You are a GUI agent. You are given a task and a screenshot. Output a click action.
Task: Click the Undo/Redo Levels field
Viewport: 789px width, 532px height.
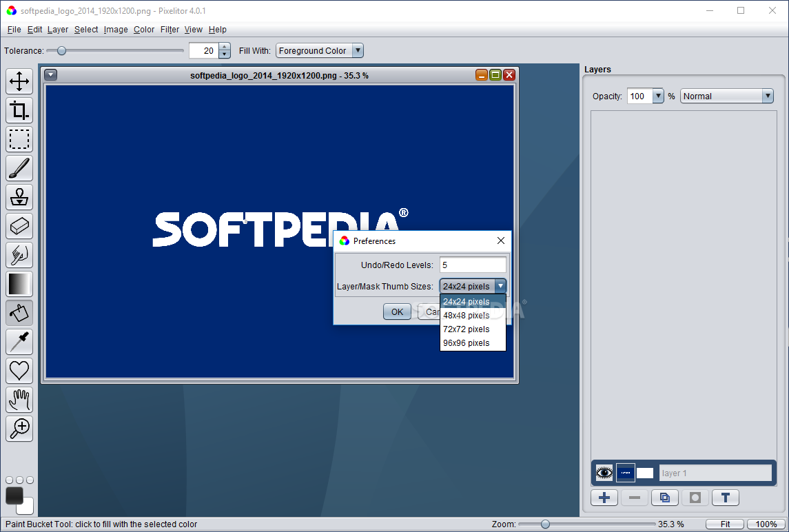[x=473, y=265]
